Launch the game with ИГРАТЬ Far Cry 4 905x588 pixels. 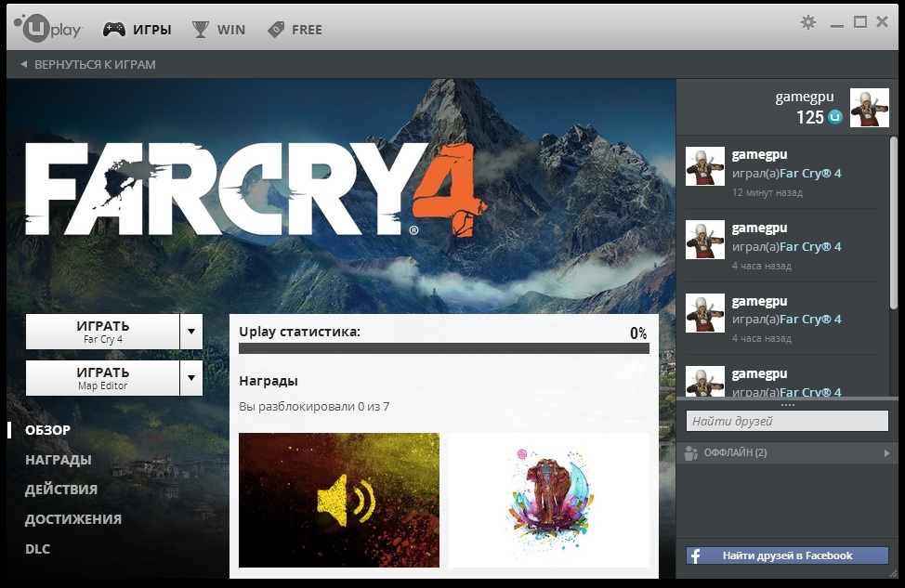(103, 332)
